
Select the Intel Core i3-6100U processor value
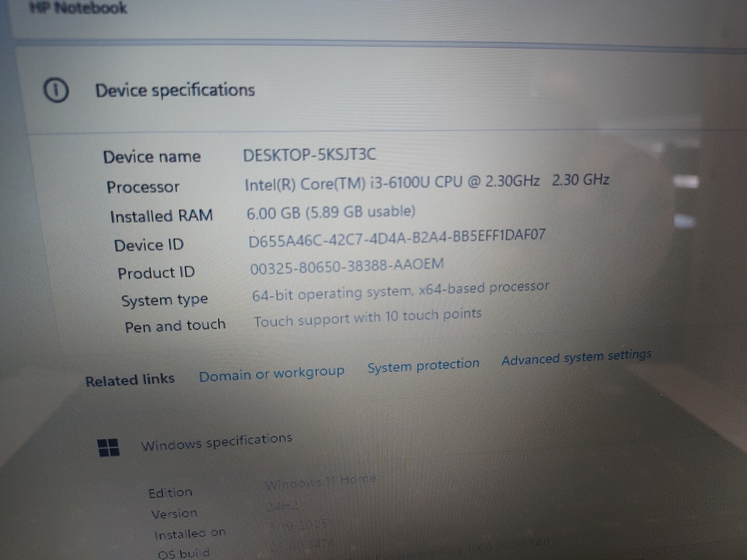[427, 183]
